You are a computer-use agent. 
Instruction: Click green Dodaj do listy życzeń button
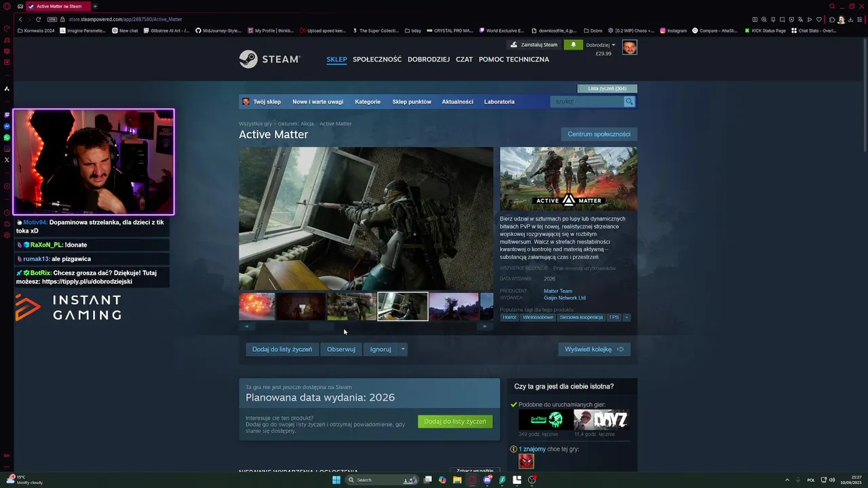(455, 422)
